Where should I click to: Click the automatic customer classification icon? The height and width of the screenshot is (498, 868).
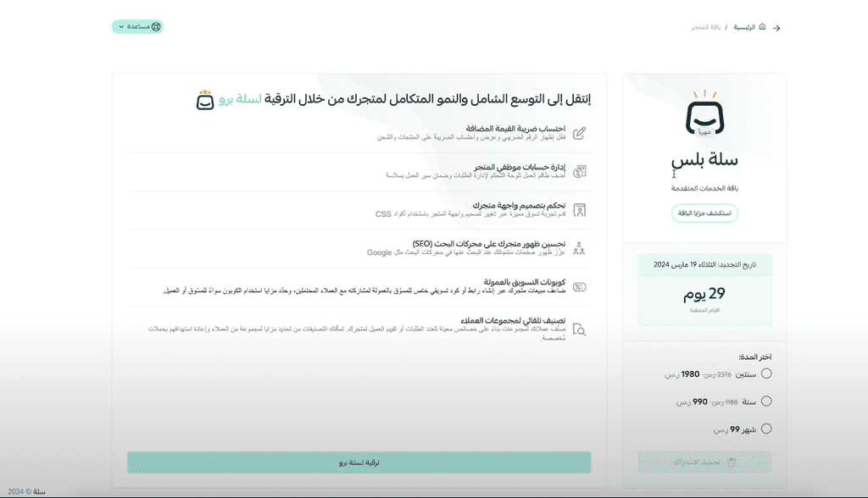point(579,329)
